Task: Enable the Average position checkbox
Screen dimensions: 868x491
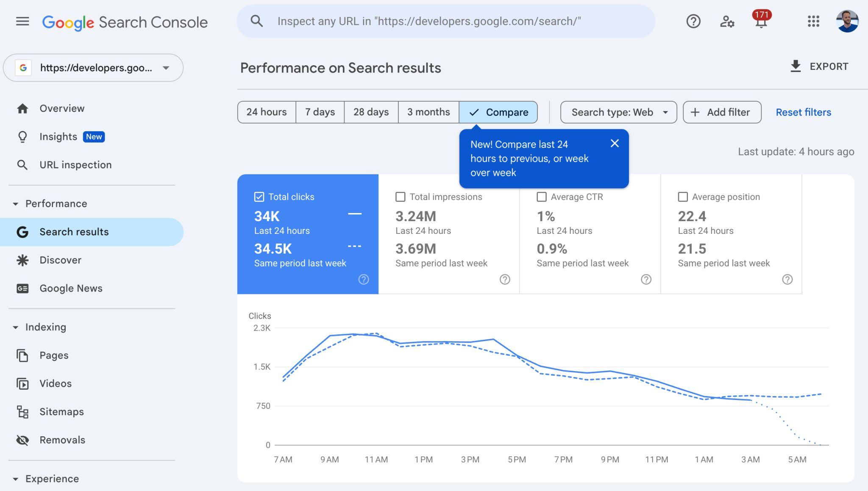Action: click(x=683, y=197)
